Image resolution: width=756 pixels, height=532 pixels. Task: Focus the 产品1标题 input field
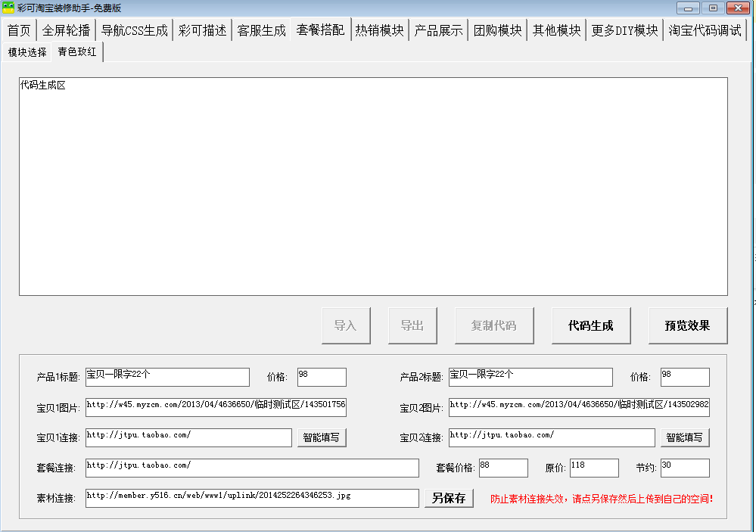click(167, 377)
